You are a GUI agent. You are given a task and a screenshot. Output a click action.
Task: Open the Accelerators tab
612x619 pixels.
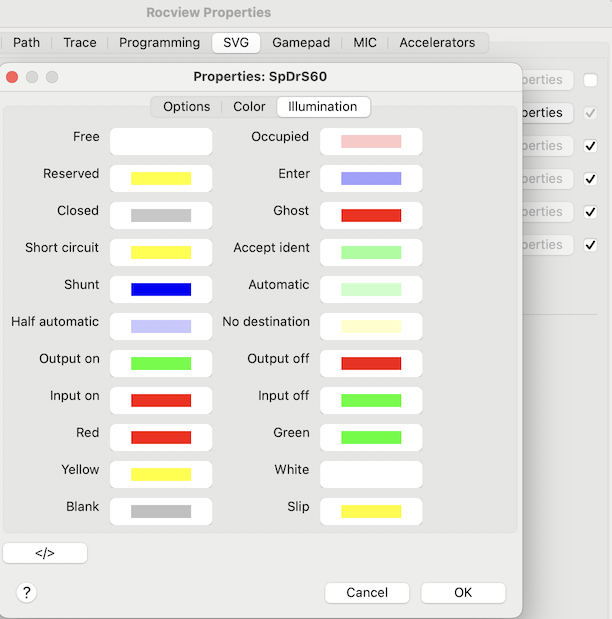point(437,43)
